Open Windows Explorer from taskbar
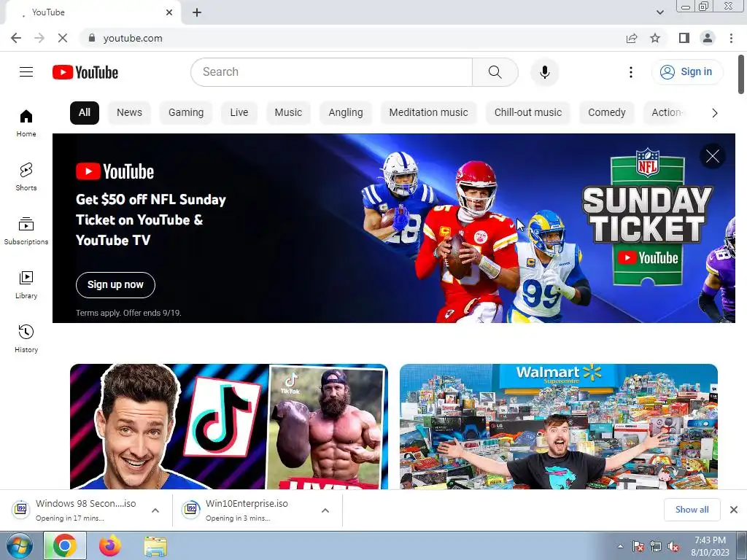The width and height of the screenshot is (747, 560). [x=155, y=546]
